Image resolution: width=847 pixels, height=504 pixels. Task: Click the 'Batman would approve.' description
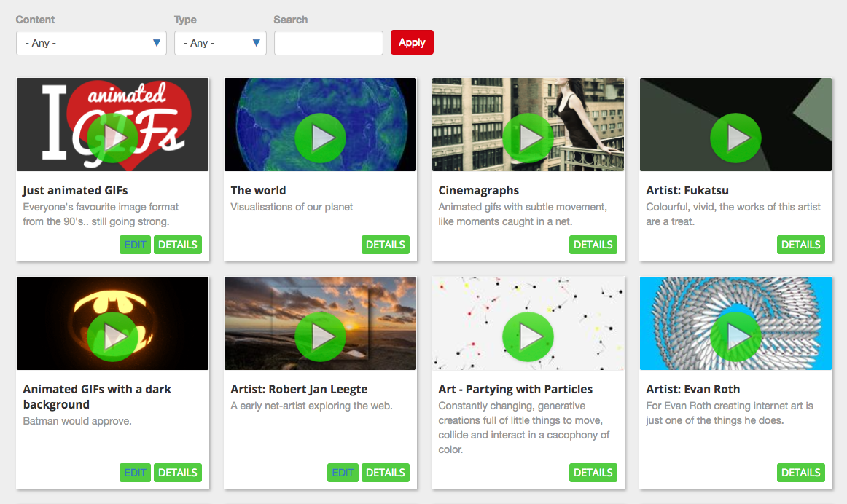(x=77, y=421)
